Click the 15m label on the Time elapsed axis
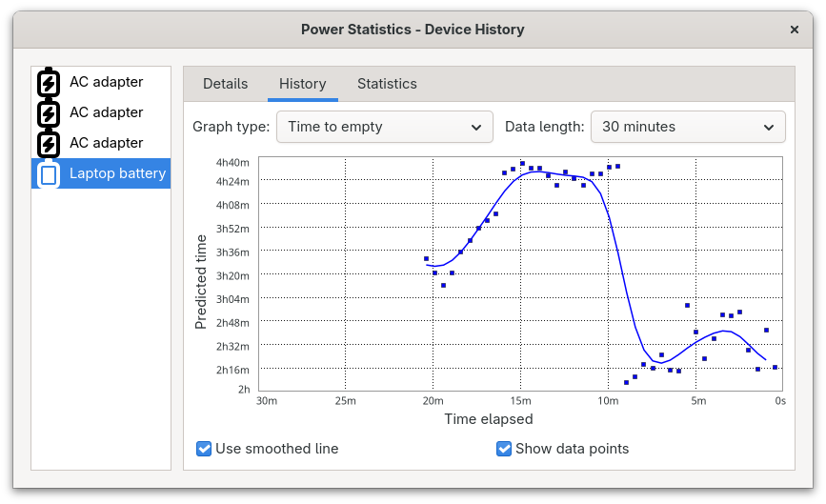Screen dimensions: 826x504 tap(520, 401)
